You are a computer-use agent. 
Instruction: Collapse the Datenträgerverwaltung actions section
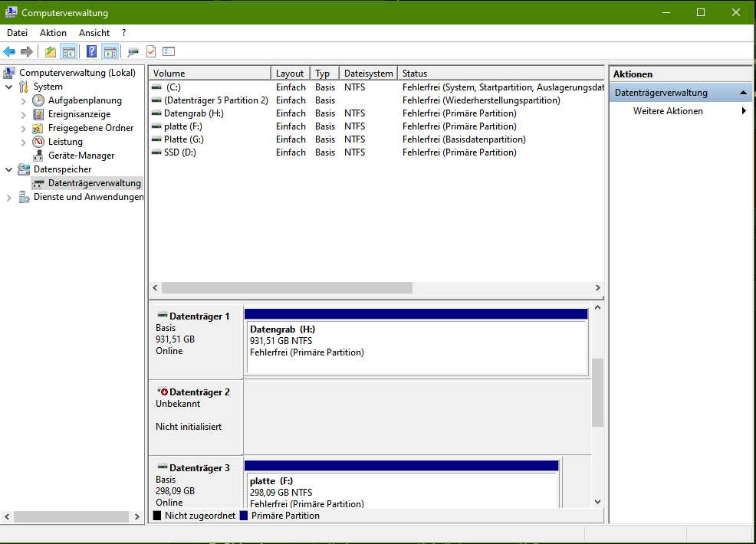[743, 93]
